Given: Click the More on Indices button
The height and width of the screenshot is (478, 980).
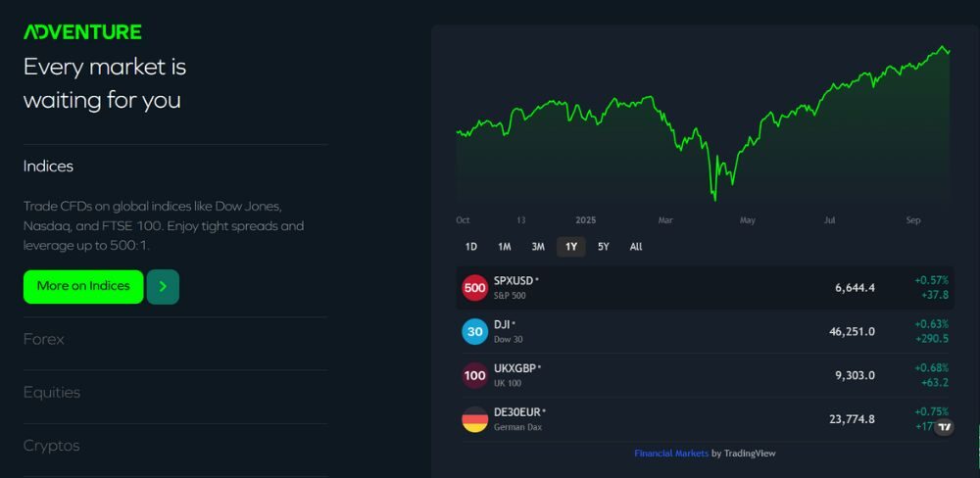Looking at the screenshot, I should (83, 287).
